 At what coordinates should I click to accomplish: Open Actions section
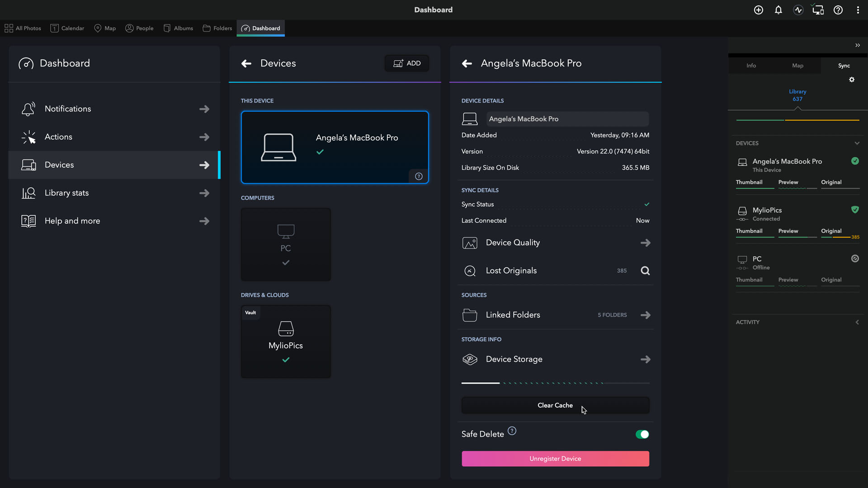(114, 137)
